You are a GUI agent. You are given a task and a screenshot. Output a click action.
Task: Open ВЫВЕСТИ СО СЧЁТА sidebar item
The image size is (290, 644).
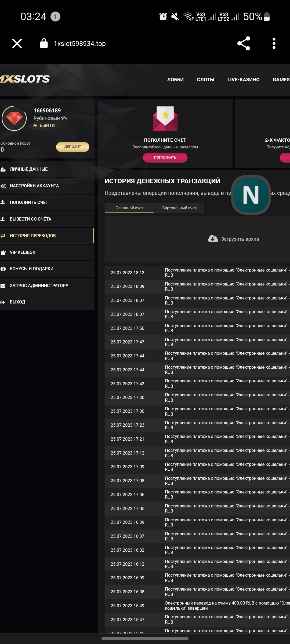coord(30,219)
